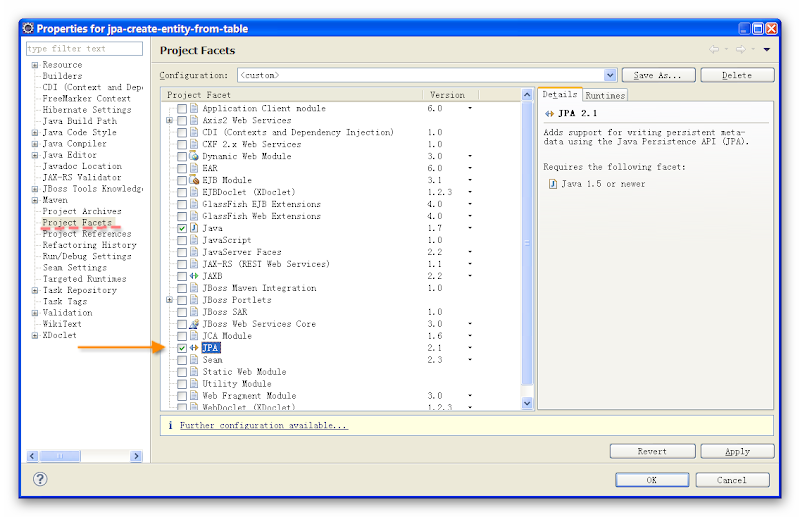
Task: Click the Save As... button
Action: click(x=658, y=75)
